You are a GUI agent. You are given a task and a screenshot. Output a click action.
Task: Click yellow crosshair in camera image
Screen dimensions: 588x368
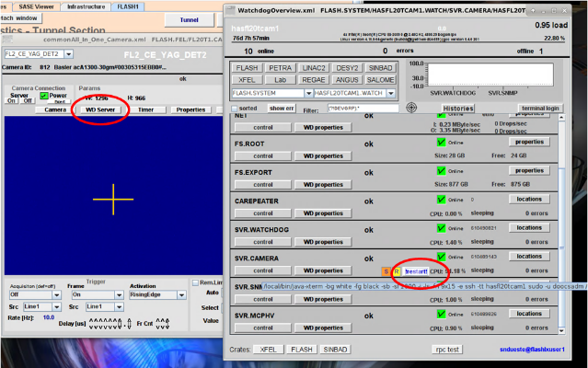[112, 198]
